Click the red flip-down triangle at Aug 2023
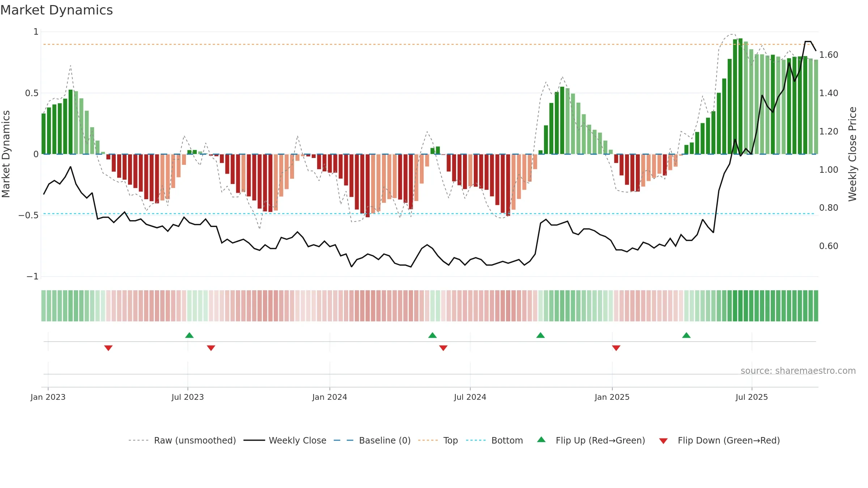This screenshot has width=868, height=488. (211, 348)
